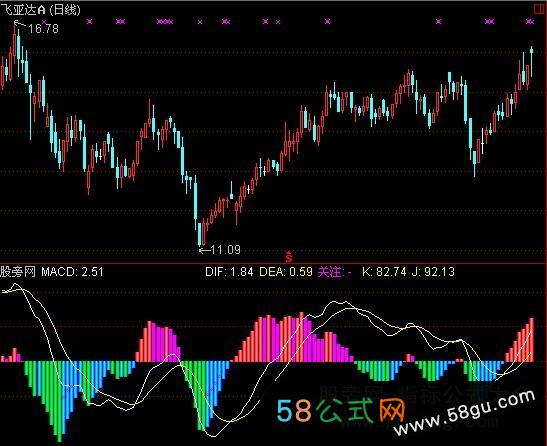The image size is (547, 446).
Task: Click the 11.09 lowest-price arrow marker
Action: [220, 250]
